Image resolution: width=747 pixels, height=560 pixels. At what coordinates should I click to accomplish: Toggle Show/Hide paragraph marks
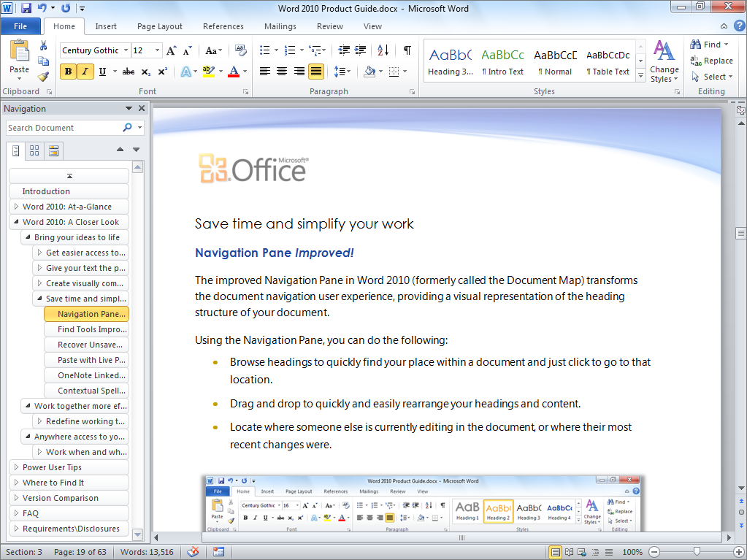407,50
